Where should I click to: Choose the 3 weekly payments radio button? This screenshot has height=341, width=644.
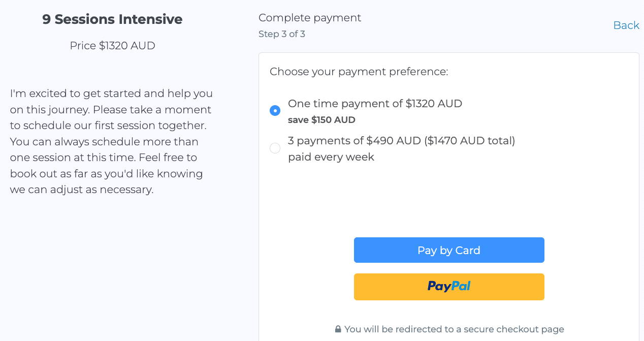(275, 148)
